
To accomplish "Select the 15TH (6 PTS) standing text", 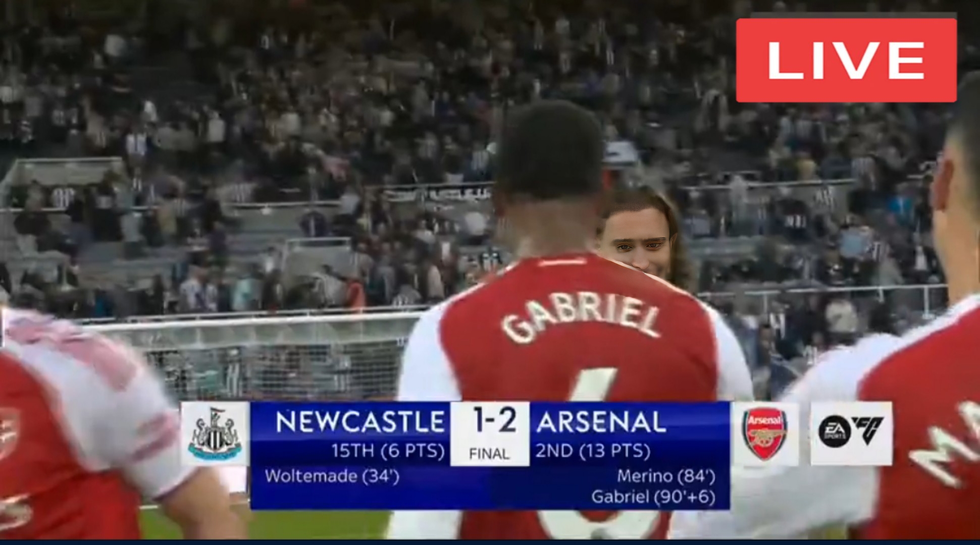I will 388,451.
